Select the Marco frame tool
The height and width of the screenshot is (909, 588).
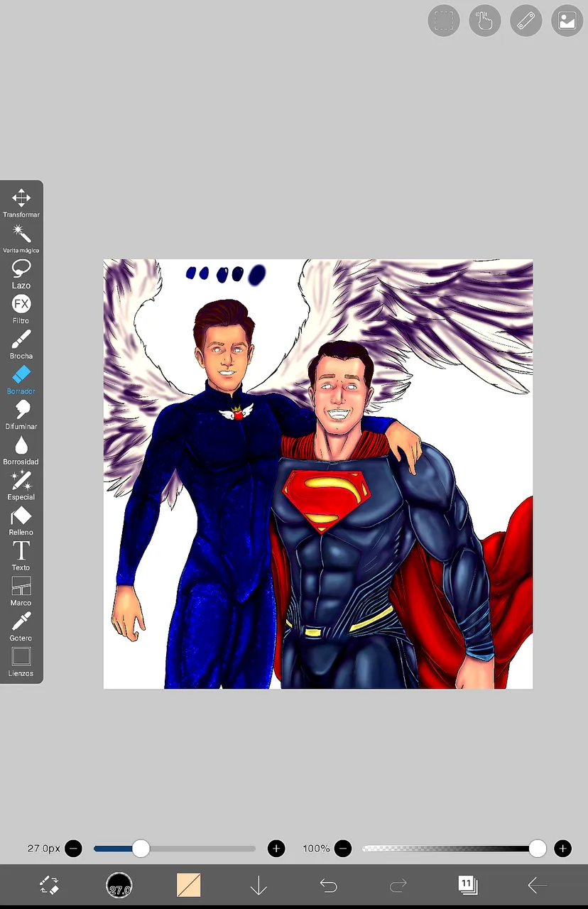[21, 591]
